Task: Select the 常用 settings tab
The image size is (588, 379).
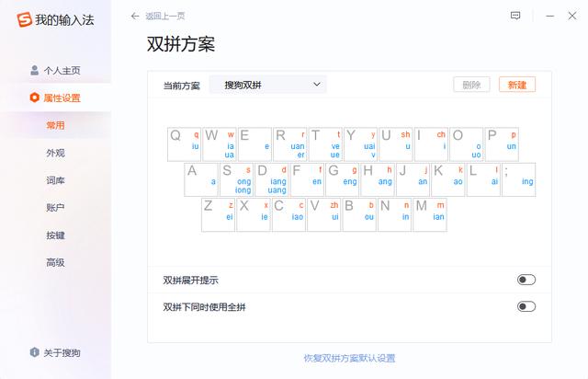Action: 55,125
